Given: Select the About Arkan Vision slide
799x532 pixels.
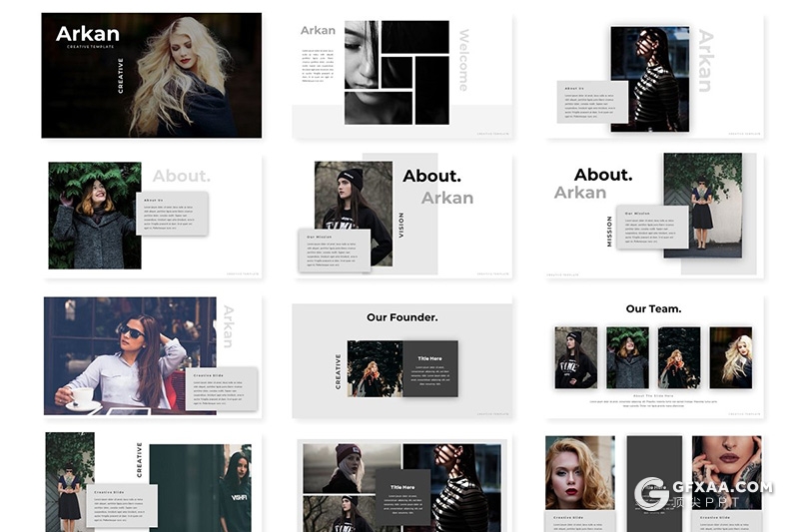Looking at the screenshot, I should 401,215.
